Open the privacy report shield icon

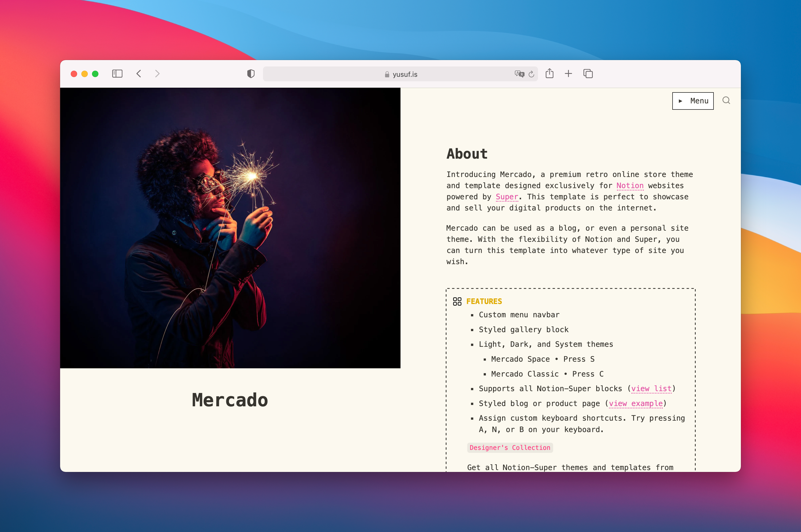(x=251, y=74)
